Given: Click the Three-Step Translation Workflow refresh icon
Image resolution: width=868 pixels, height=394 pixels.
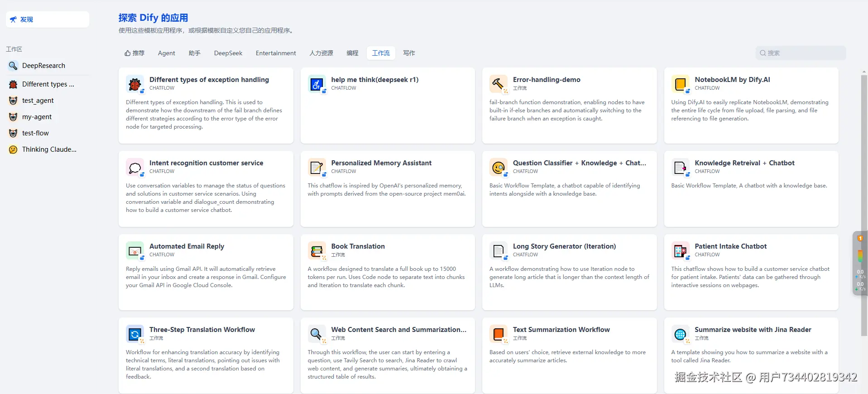Looking at the screenshot, I should [x=134, y=334].
